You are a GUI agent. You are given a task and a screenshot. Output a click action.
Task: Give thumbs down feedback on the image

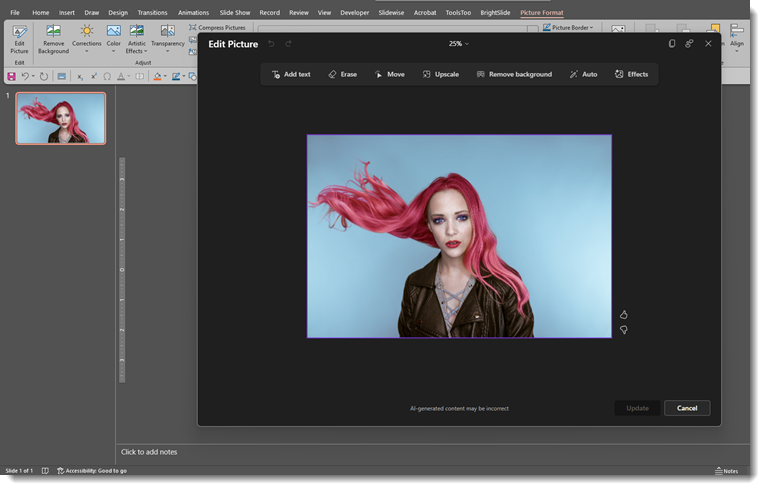[x=624, y=330]
